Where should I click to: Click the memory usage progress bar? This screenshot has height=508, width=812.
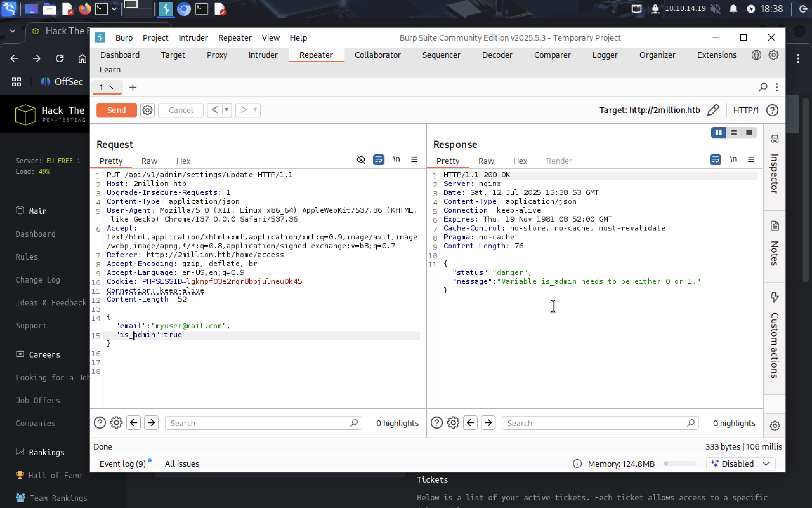[680, 464]
